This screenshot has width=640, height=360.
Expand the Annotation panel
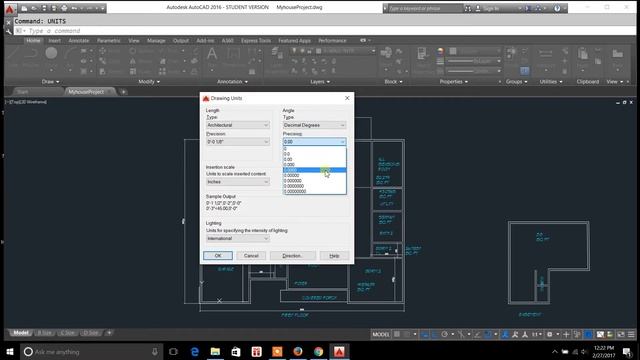pos(232,82)
